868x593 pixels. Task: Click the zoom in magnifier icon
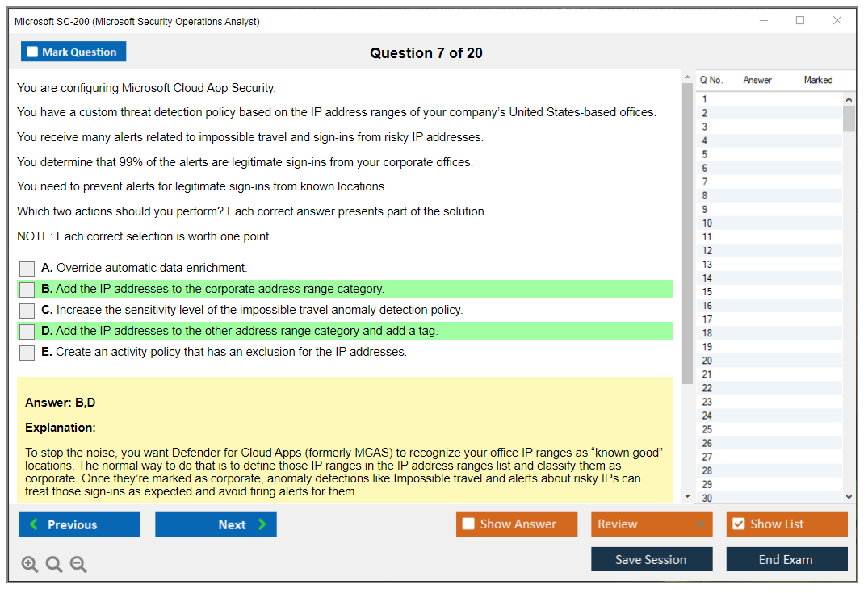click(x=29, y=564)
